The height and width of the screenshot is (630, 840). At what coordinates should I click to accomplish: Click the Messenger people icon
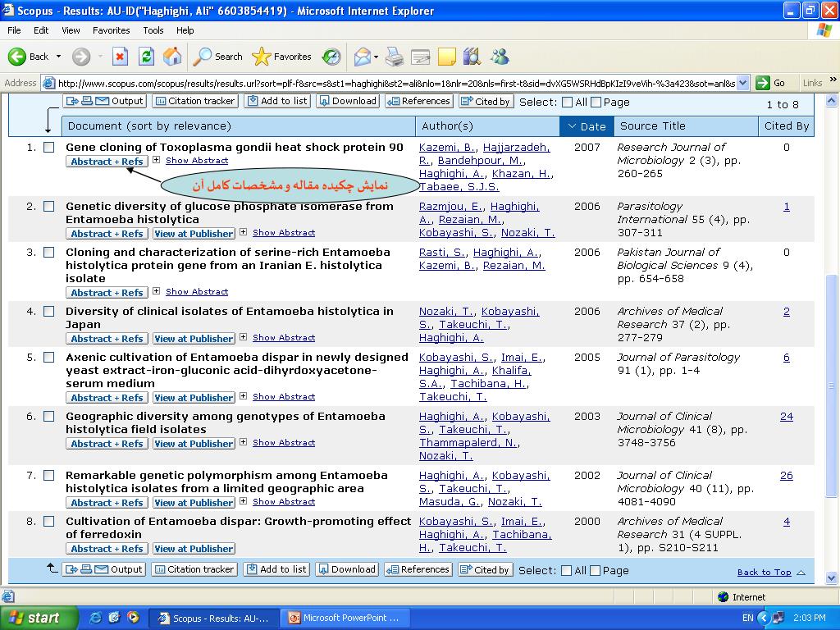coord(500,57)
